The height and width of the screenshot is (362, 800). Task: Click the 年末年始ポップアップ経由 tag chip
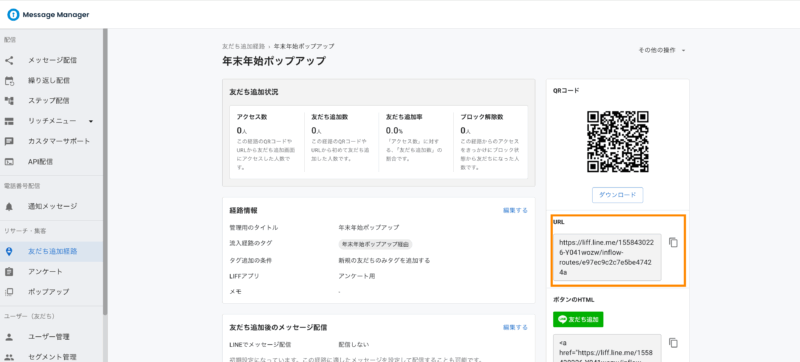[x=376, y=244]
